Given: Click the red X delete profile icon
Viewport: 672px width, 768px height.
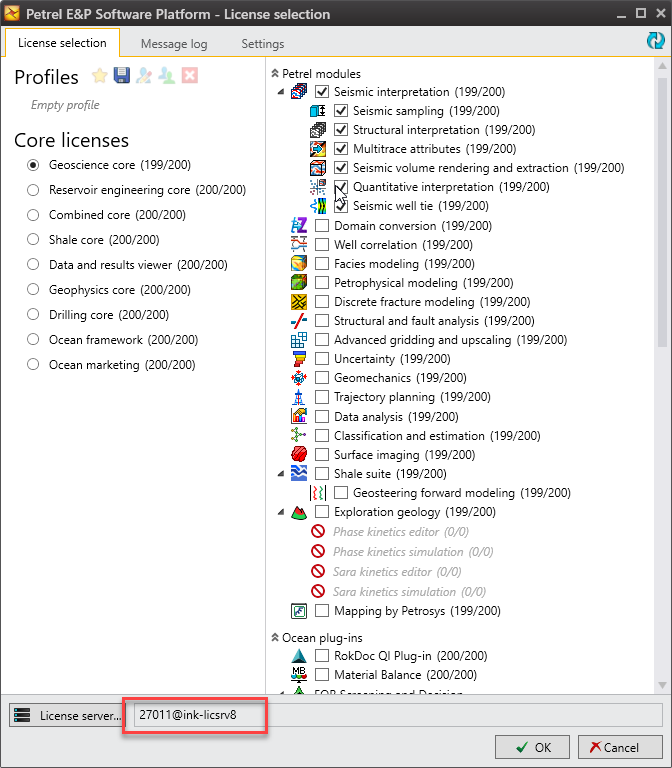Looking at the screenshot, I should (190, 75).
